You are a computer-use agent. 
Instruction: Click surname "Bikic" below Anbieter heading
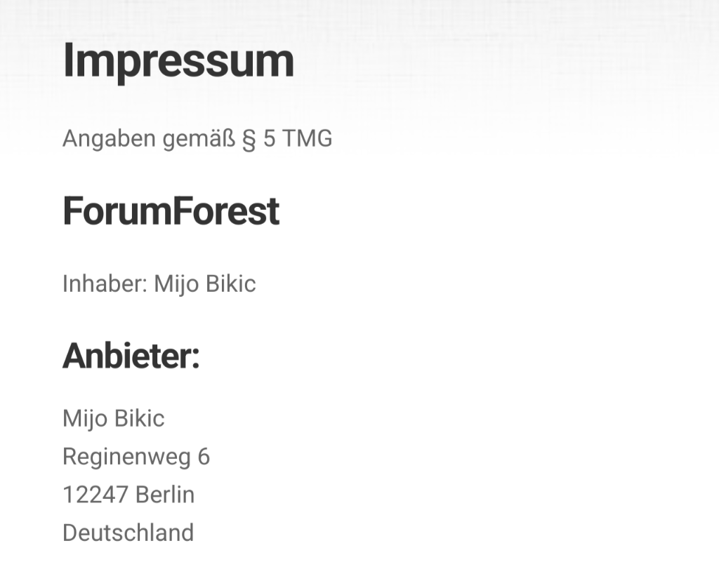coord(140,418)
